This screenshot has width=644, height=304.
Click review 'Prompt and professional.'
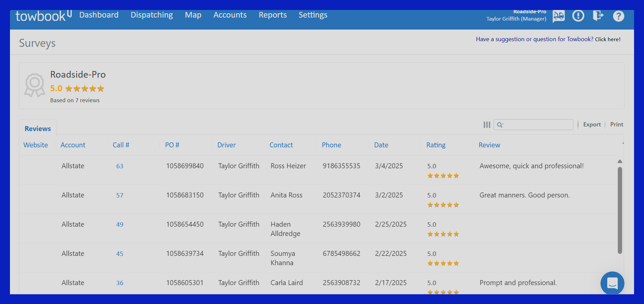(518, 283)
